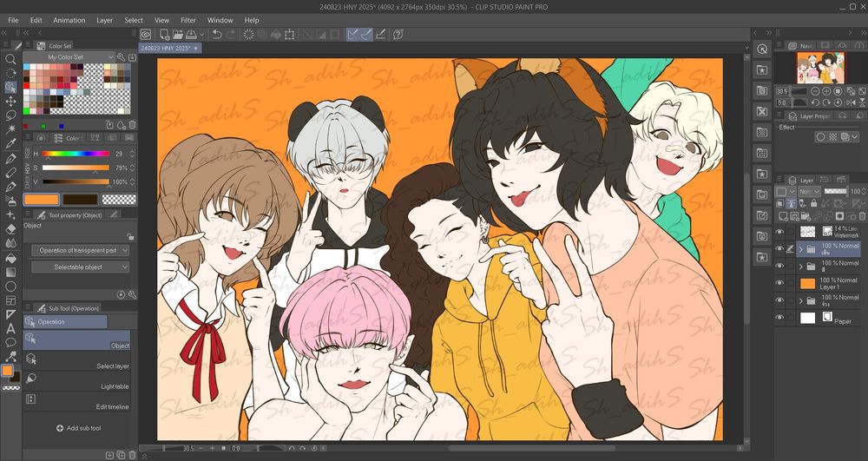Open the Filter menu

click(188, 20)
